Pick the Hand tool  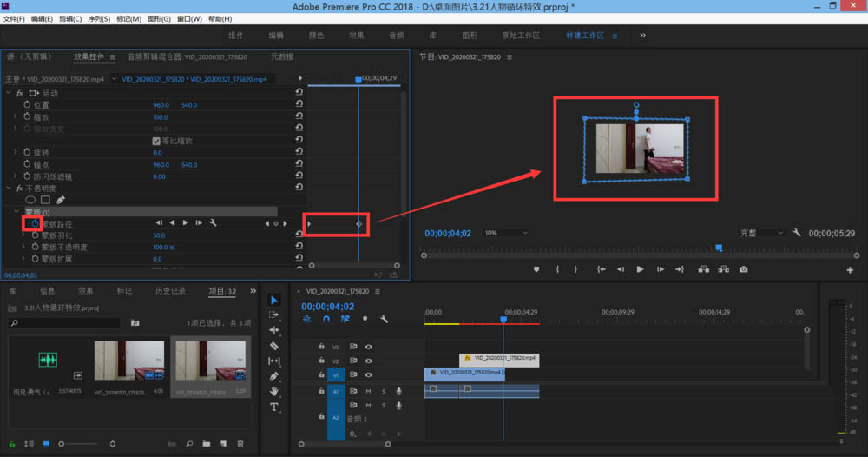274,391
